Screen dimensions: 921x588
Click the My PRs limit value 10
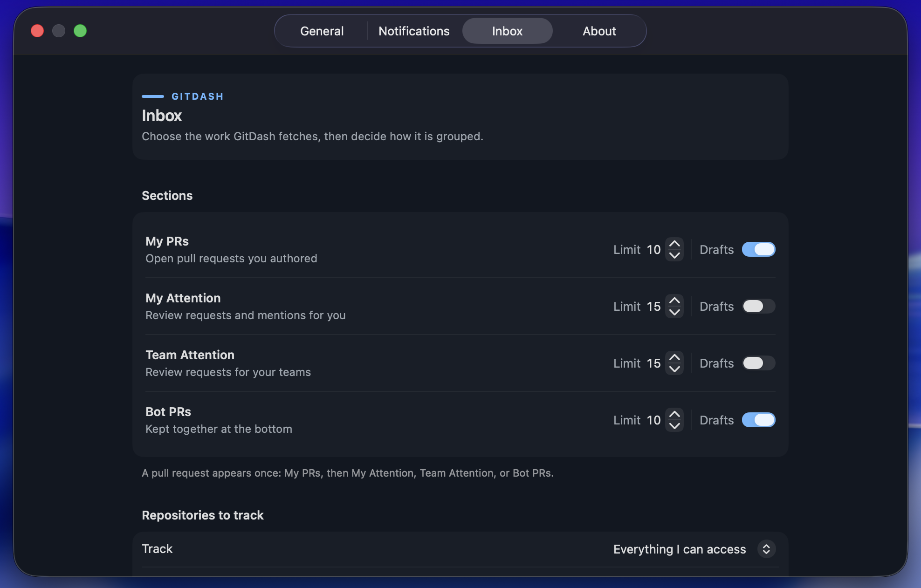653,250
